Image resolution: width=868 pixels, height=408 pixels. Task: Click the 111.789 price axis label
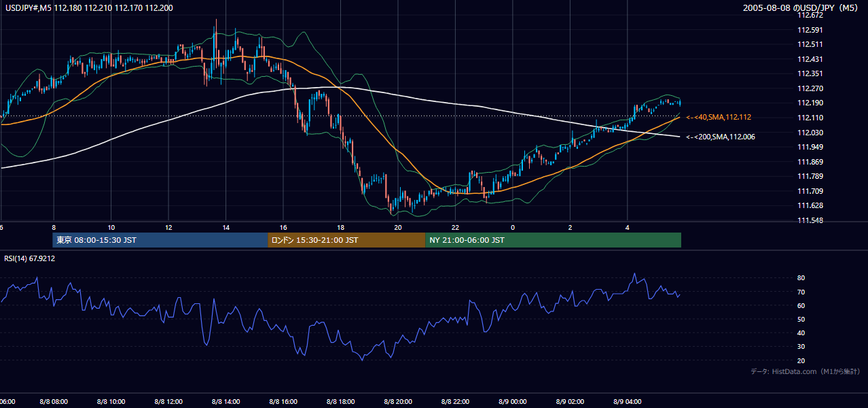[x=810, y=176]
